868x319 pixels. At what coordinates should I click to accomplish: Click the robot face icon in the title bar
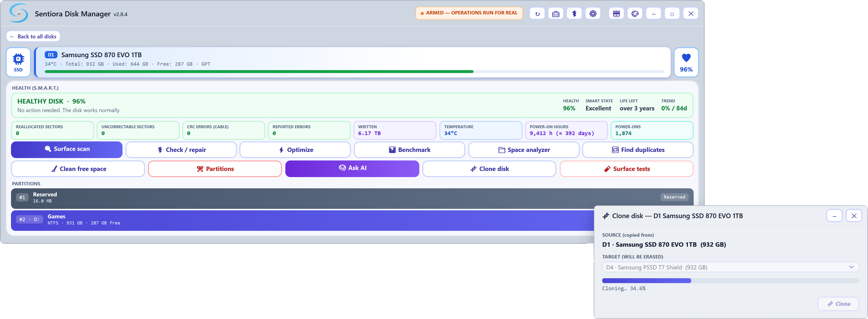point(616,14)
